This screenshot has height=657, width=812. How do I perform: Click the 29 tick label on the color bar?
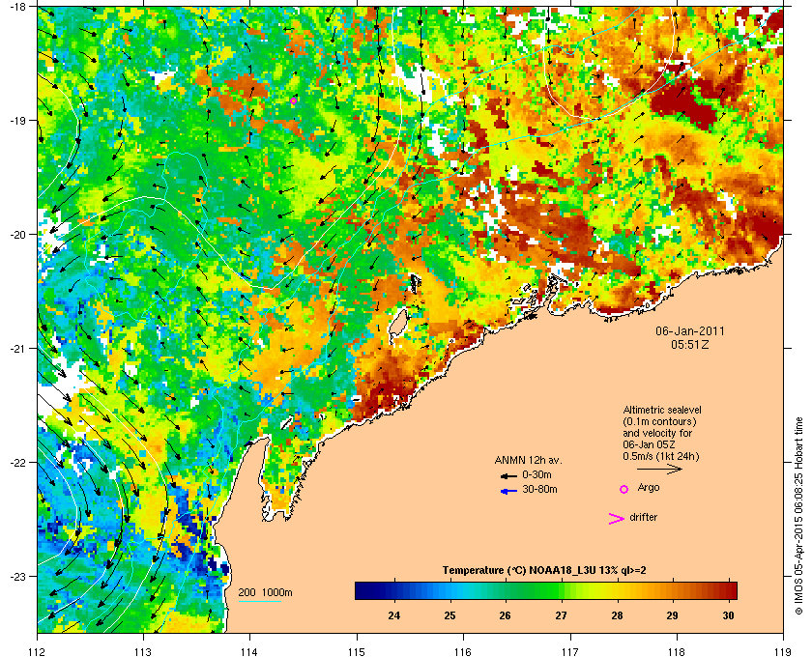pyautogui.click(x=672, y=615)
